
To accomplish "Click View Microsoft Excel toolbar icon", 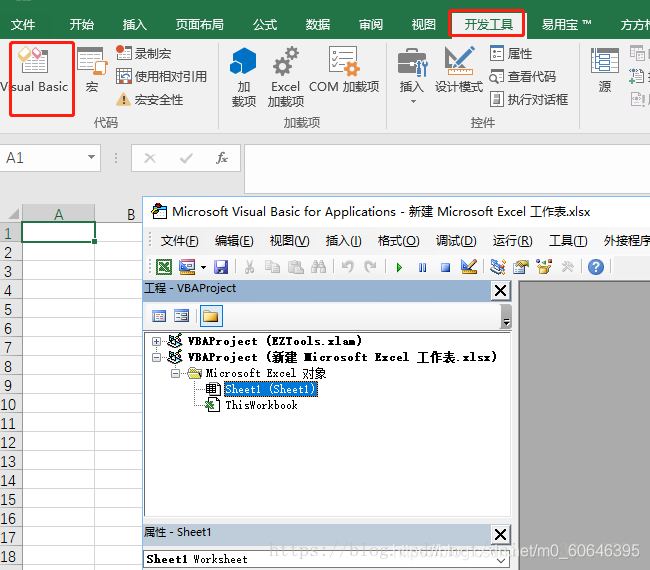I will pos(164,267).
